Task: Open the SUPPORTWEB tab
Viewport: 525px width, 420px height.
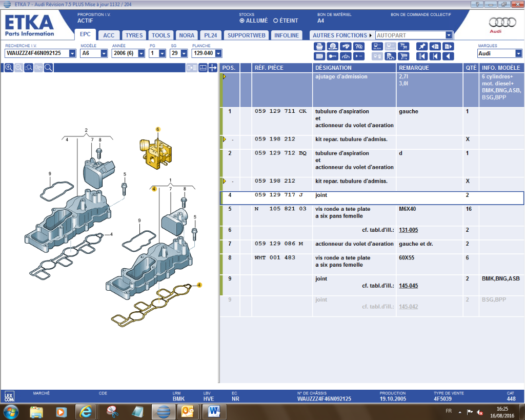Action: click(x=246, y=35)
